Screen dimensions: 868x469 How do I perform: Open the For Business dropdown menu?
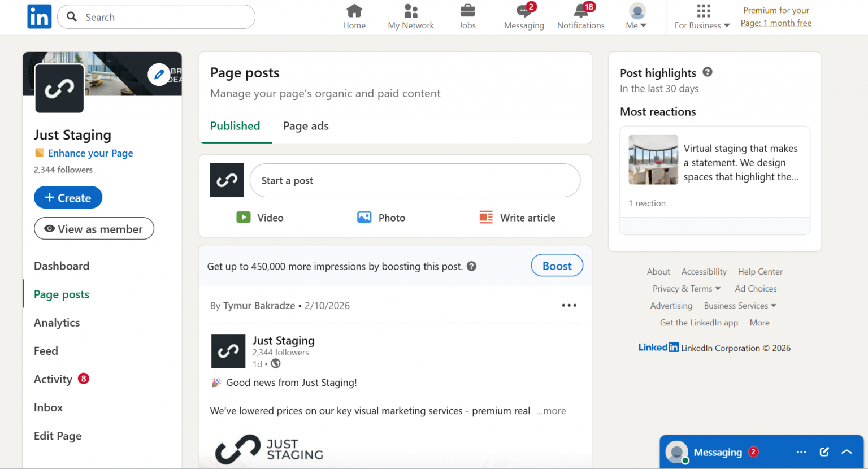click(702, 17)
